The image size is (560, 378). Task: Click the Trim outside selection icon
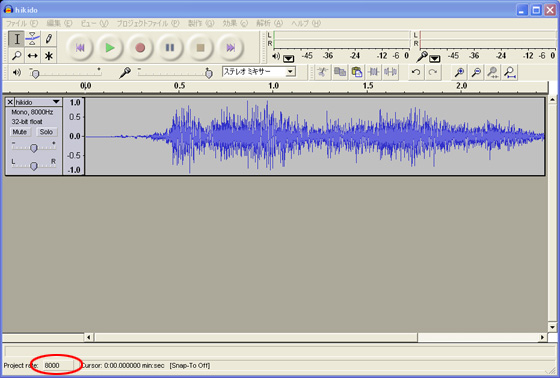[374, 72]
